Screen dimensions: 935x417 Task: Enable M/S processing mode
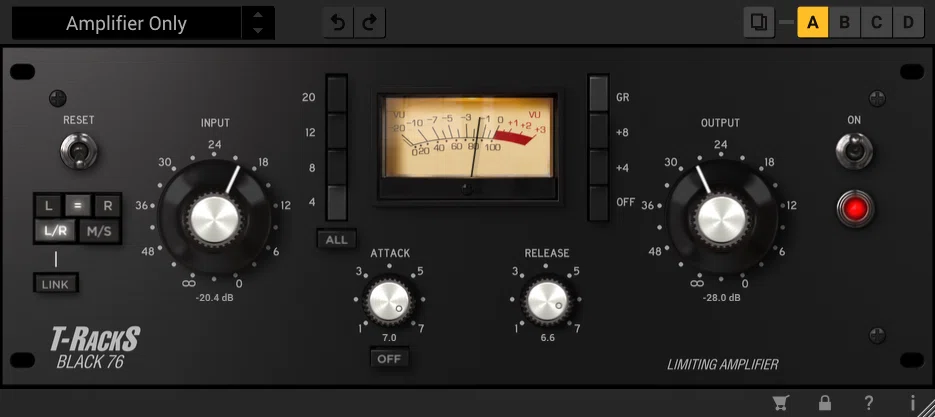point(100,231)
